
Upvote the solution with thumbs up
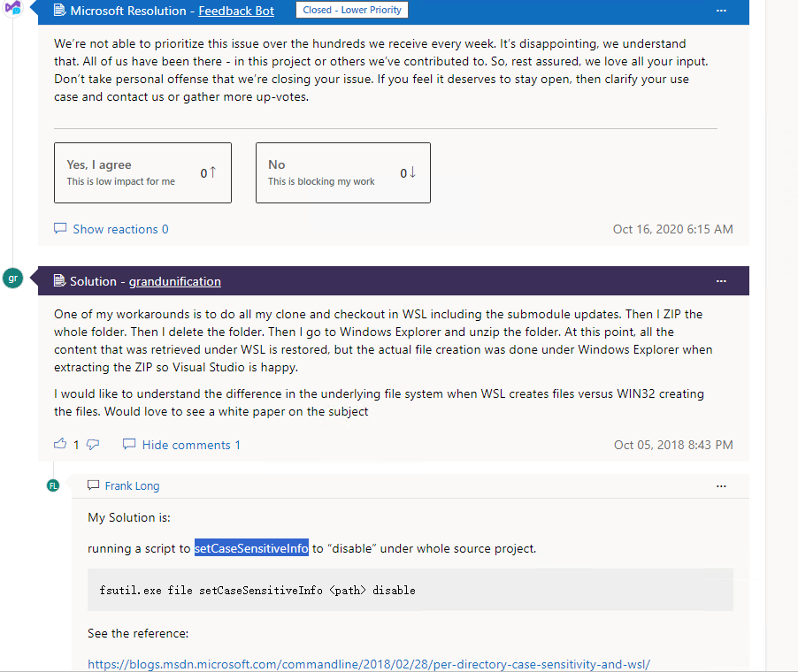(x=60, y=444)
